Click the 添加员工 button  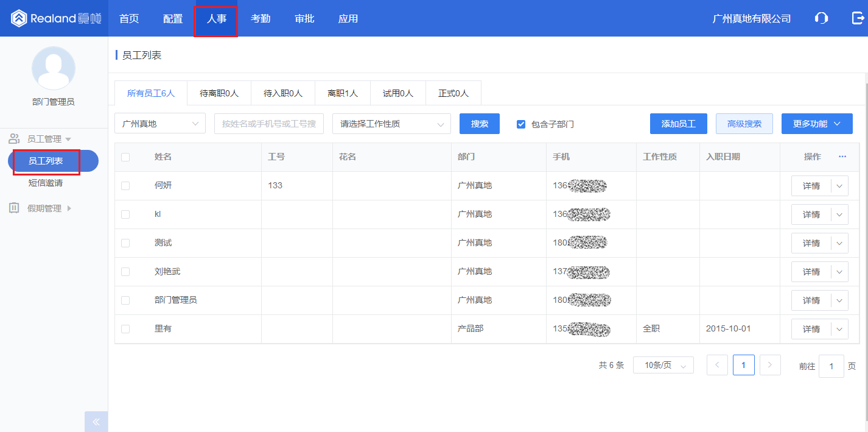coord(678,124)
